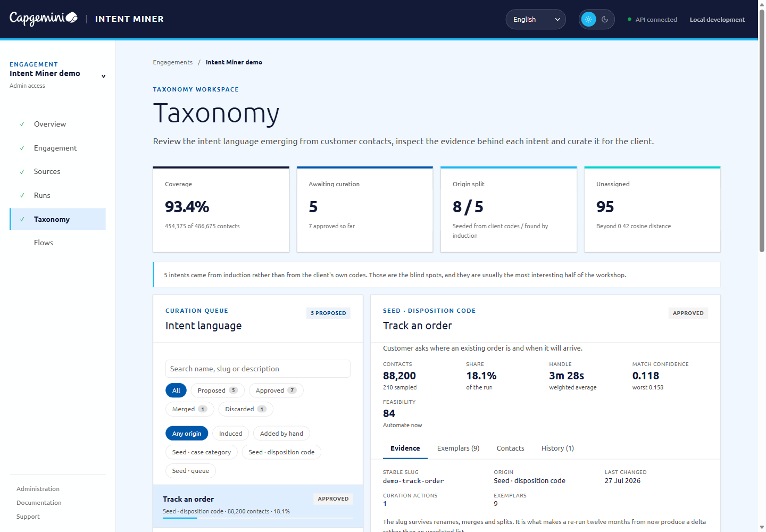Open the Flows sidebar page
This screenshot has height=532, width=766.
click(x=57, y=243)
